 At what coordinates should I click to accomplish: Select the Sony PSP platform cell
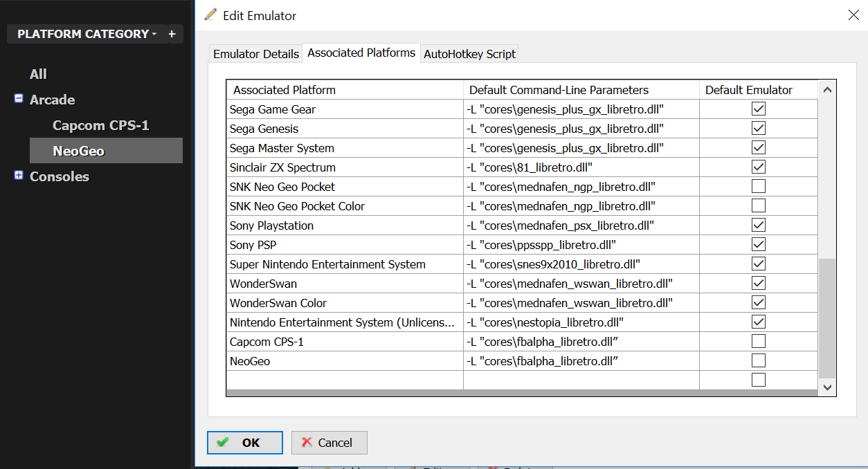click(345, 244)
